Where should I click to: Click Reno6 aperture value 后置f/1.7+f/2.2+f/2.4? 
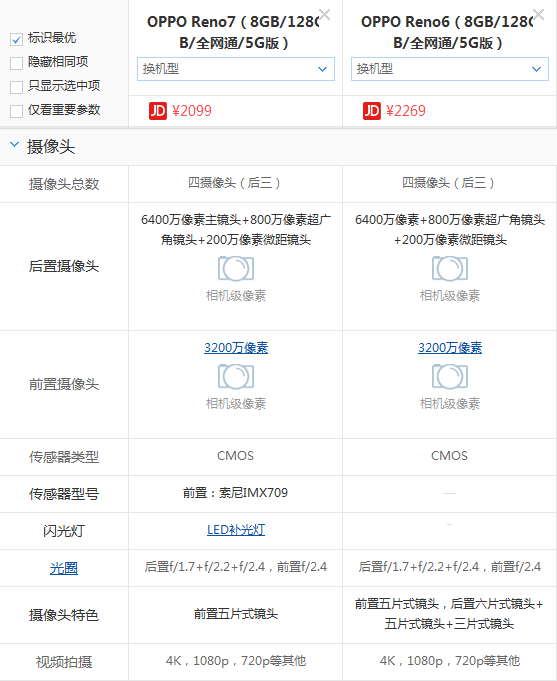tap(450, 567)
